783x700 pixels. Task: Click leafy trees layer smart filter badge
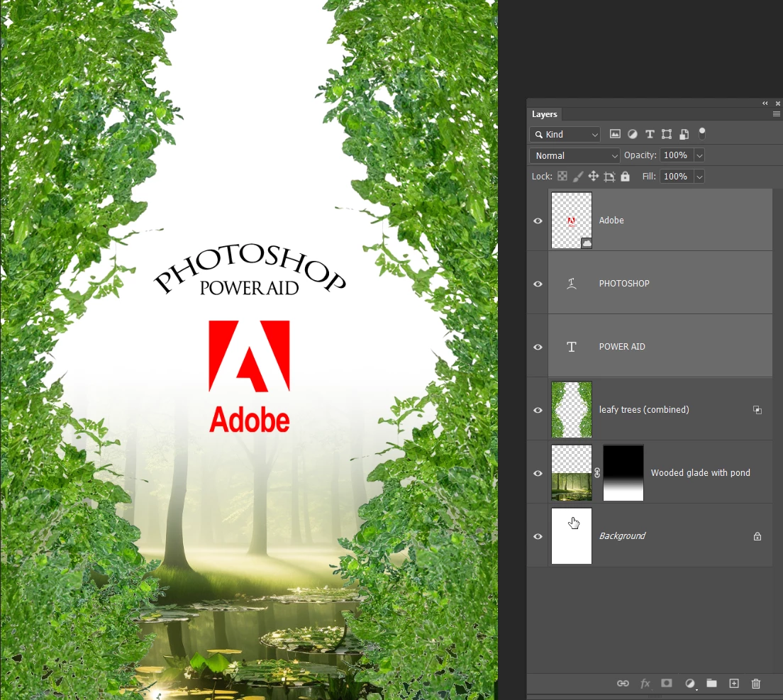point(757,410)
